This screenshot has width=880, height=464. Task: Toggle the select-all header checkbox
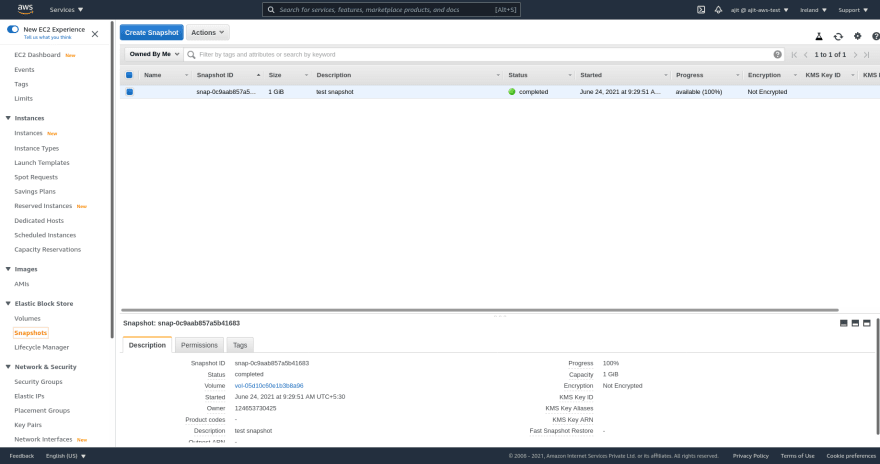point(129,75)
